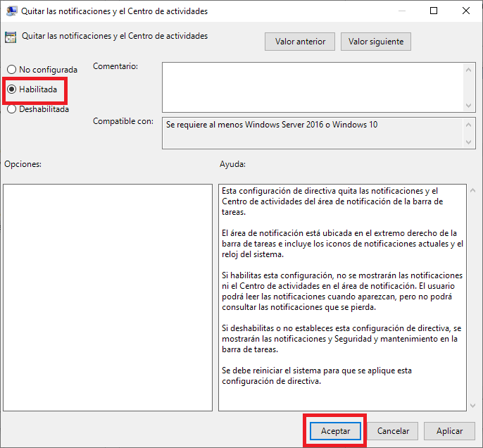Maximize the policy dialog window
The height and width of the screenshot is (448, 483).
434,11
